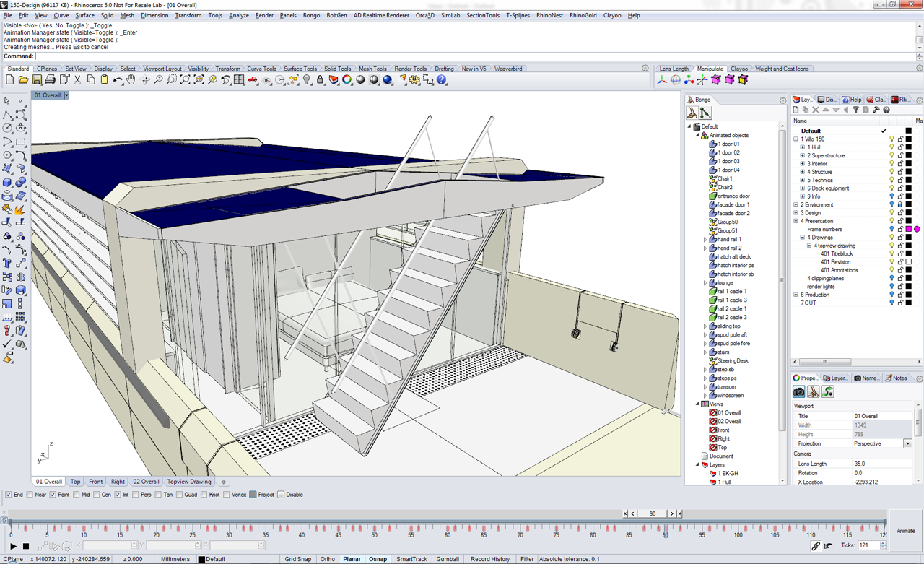Image resolution: width=924 pixels, height=564 pixels.
Task: Click the Undo arrow icon
Action: 117,80
